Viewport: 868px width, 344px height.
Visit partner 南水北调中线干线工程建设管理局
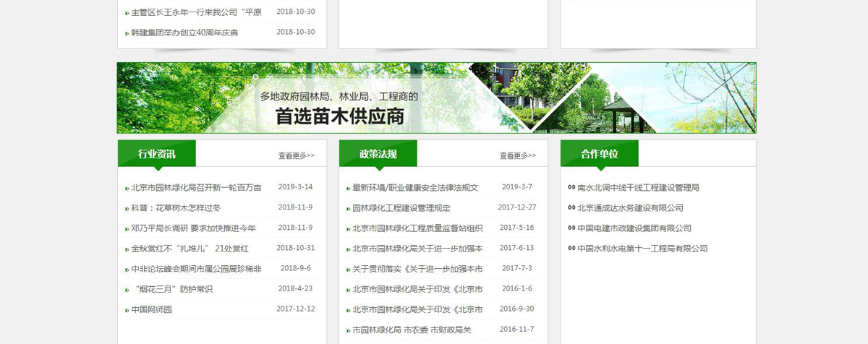click(x=639, y=188)
